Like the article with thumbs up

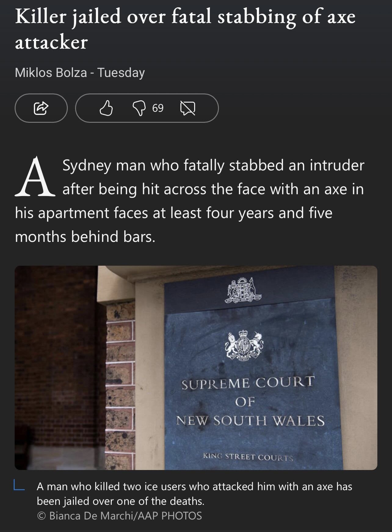point(106,108)
